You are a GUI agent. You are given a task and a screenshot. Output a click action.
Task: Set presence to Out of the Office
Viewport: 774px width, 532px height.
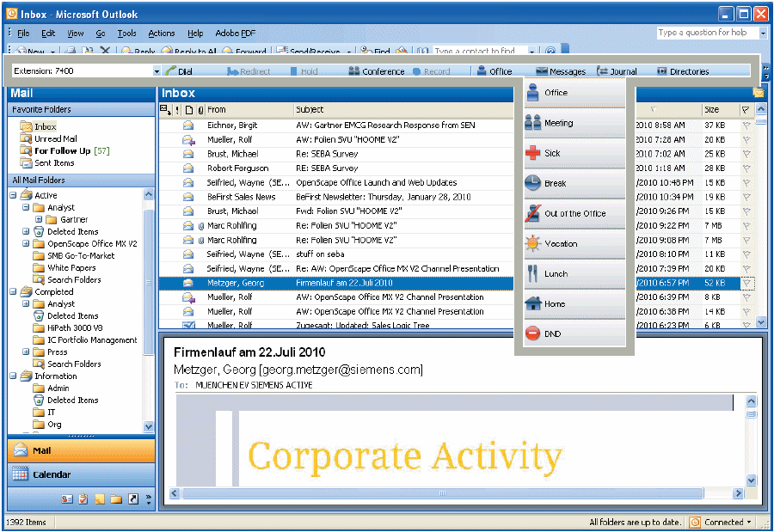(574, 213)
